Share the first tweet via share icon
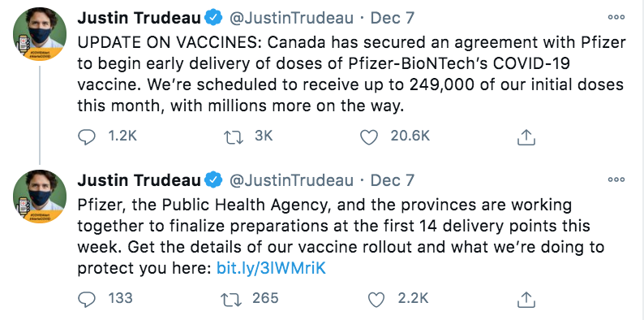This screenshot has width=644, height=320. [526, 137]
